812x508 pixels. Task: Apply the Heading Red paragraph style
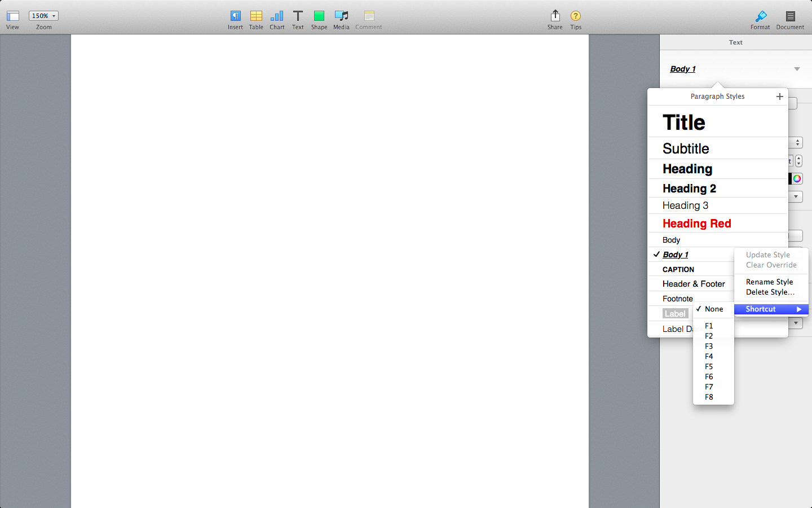point(696,224)
